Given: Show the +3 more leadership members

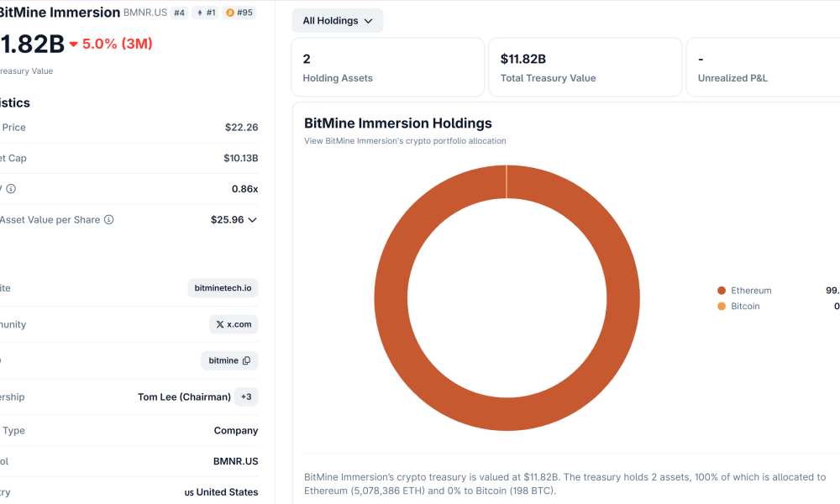Looking at the screenshot, I should coord(246,396).
